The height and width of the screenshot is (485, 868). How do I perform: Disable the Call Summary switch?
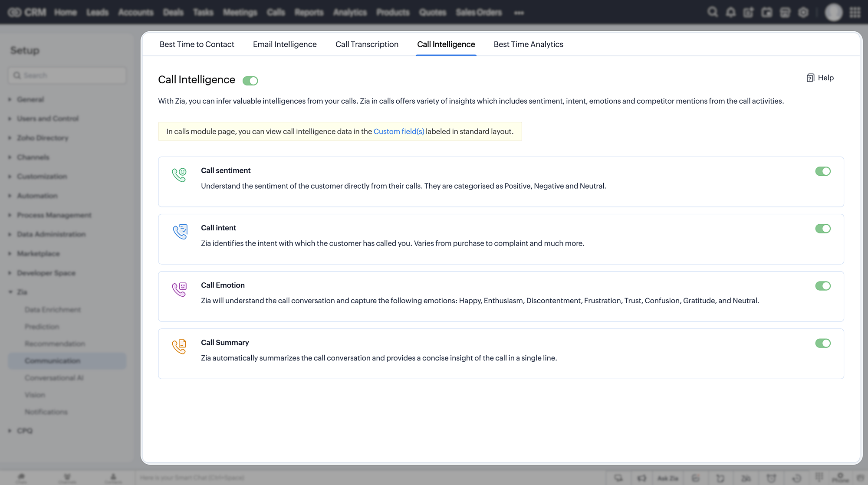[822, 343]
